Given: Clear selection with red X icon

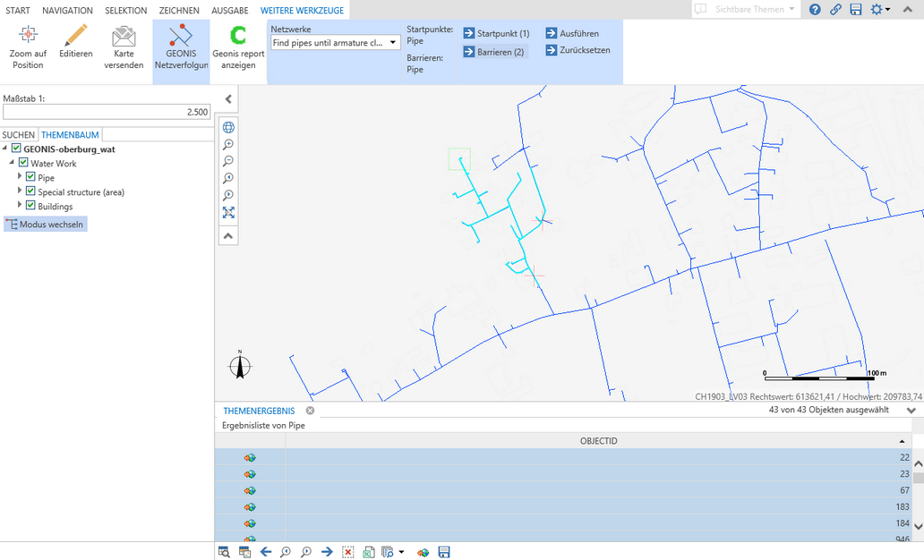Looking at the screenshot, I should click(347, 552).
